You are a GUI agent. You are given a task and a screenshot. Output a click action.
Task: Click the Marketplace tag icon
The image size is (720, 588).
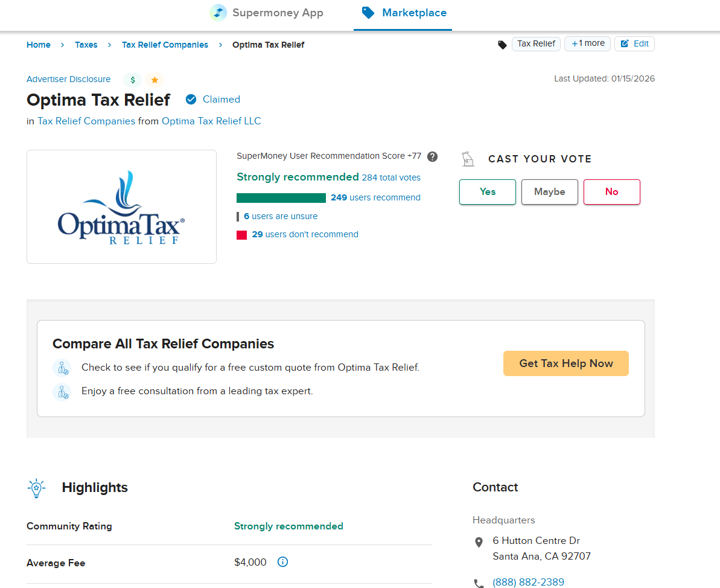coord(368,13)
